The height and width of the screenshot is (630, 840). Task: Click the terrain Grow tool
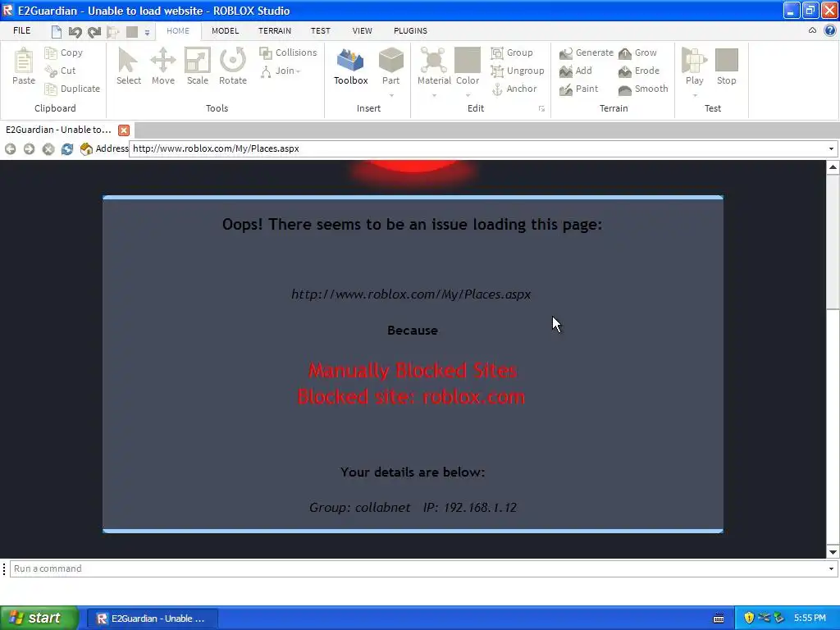pyautogui.click(x=637, y=52)
